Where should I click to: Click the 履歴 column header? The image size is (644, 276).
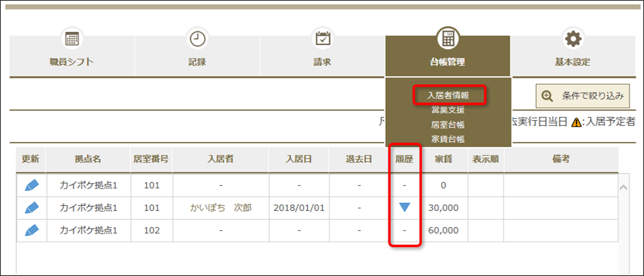405,160
